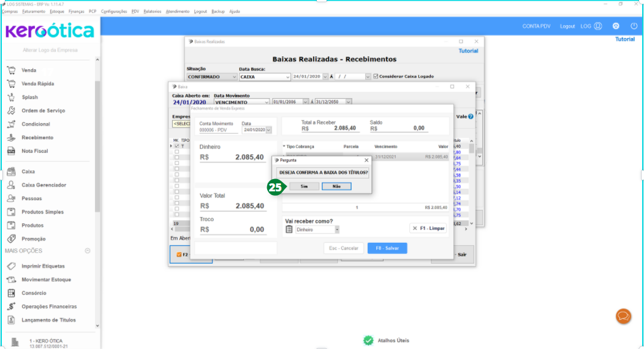This screenshot has height=349, width=644.
Task: Sort by Tipo Cobrança column header
Action: pyautogui.click(x=300, y=147)
